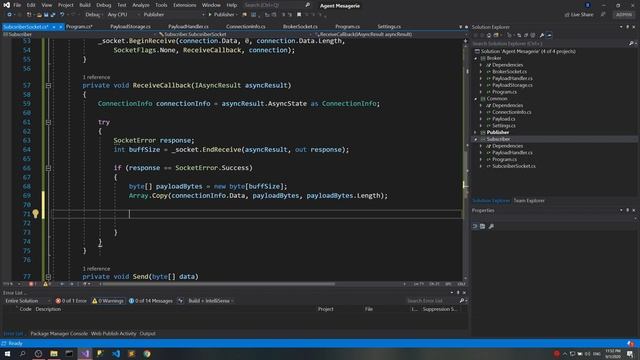
Task: Expand the Publisher project node
Action: [476, 133]
